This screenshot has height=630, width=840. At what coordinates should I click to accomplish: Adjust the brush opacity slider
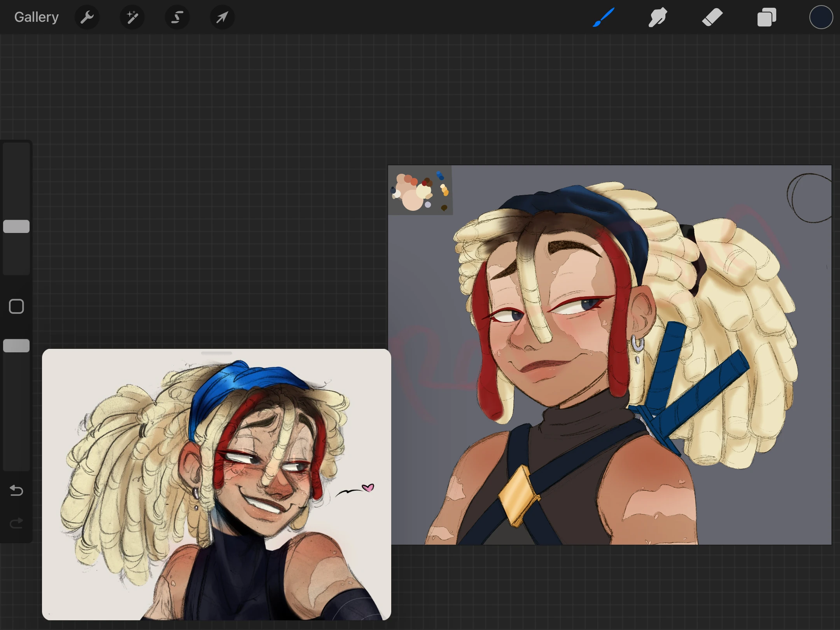pos(16,345)
